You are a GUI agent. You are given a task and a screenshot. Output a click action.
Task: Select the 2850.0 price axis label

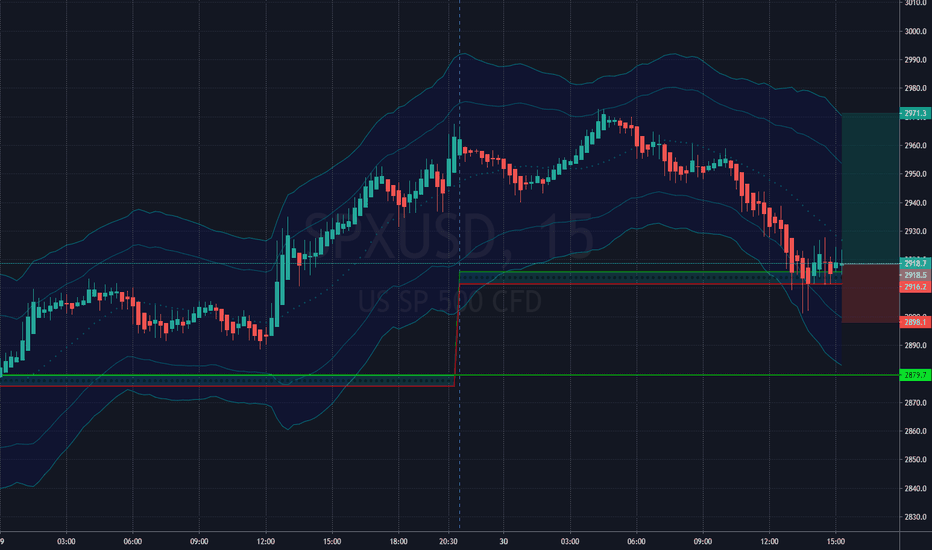point(915,460)
